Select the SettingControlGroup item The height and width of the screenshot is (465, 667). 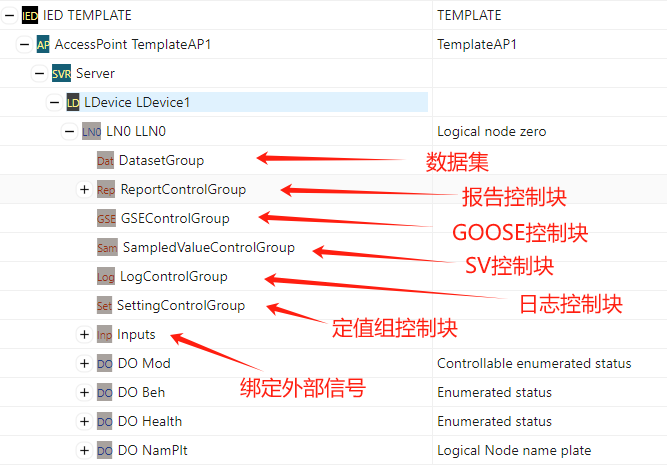click(181, 305)
